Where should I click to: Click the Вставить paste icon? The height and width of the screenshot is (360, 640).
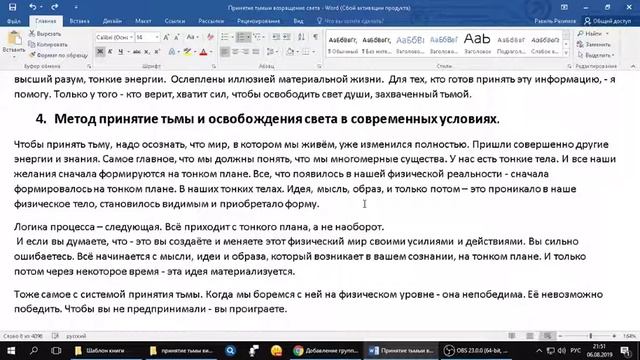coord(14,38)
